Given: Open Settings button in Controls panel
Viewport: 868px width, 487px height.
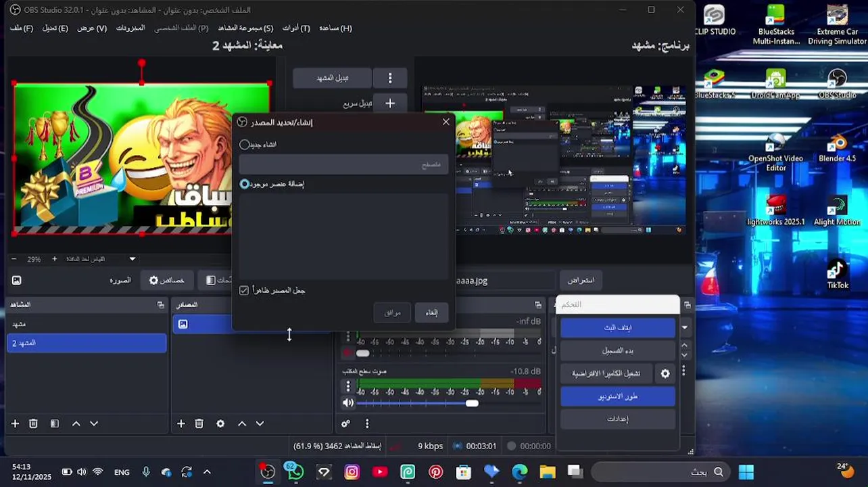Looking at the screenshot, I should coord(618,419).
